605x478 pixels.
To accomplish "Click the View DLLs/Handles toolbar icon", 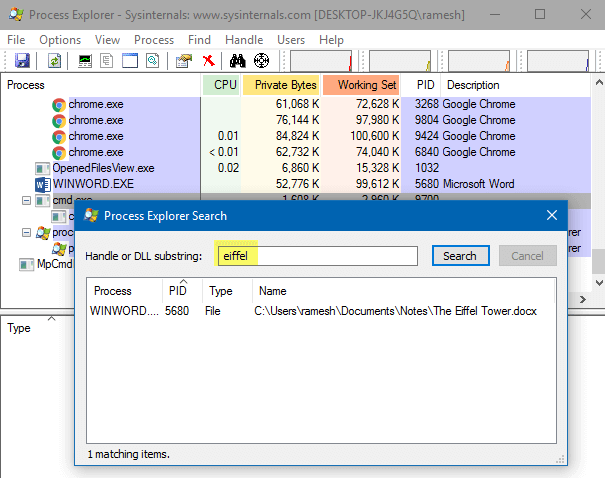I will click(x=152, y=61).
